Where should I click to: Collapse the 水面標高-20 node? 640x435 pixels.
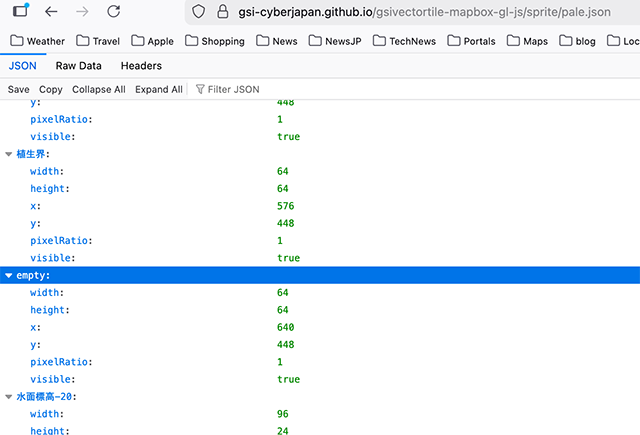point(9,397)
